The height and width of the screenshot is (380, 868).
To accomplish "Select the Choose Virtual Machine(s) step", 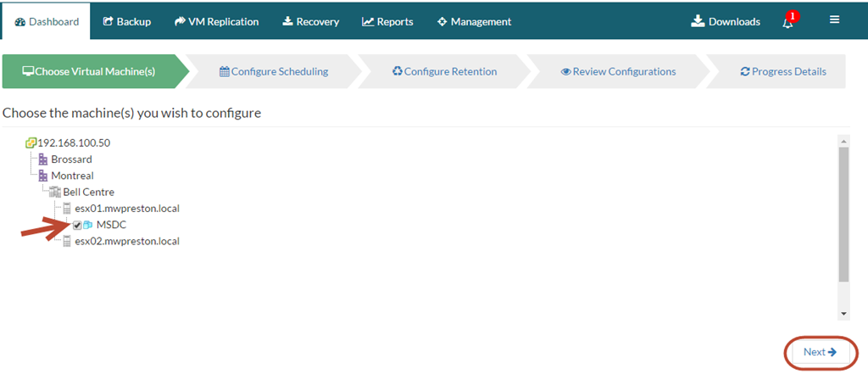I will click(95, 71).
